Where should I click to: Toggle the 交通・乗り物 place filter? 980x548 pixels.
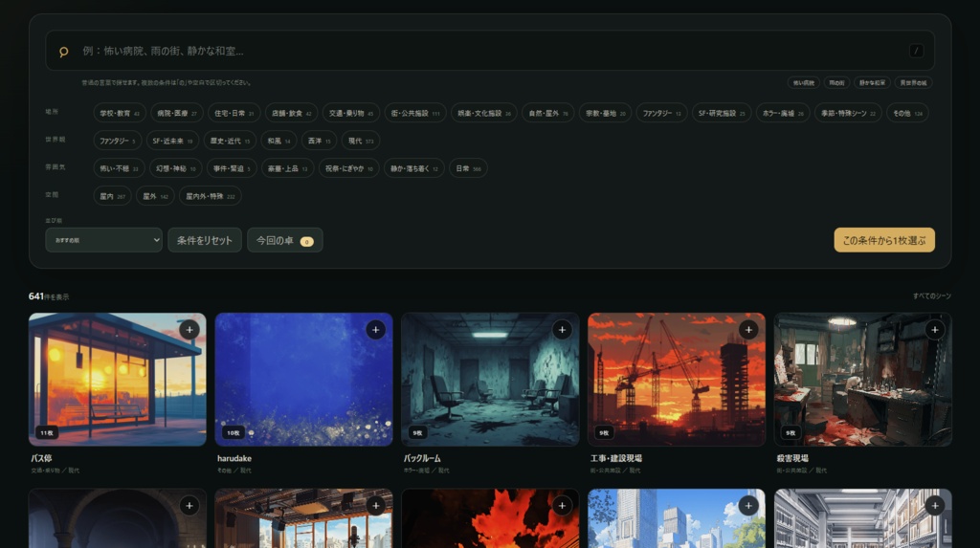350,113
